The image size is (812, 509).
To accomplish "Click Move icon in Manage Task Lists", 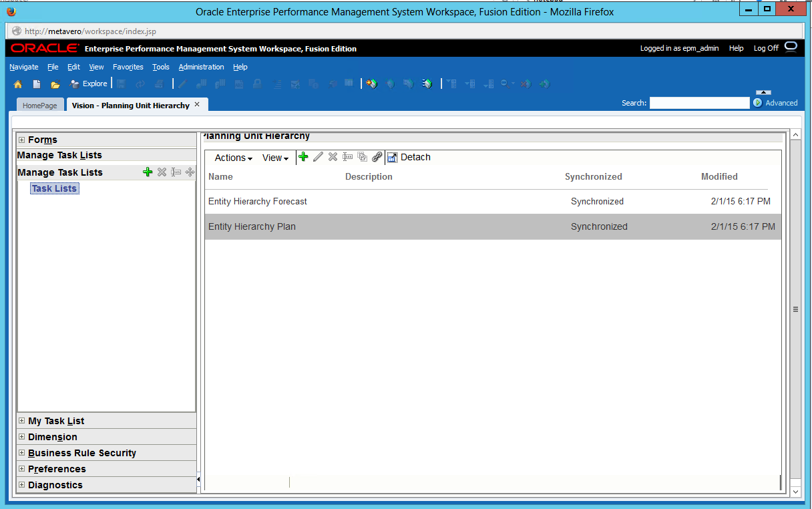I will click(190, 172).
